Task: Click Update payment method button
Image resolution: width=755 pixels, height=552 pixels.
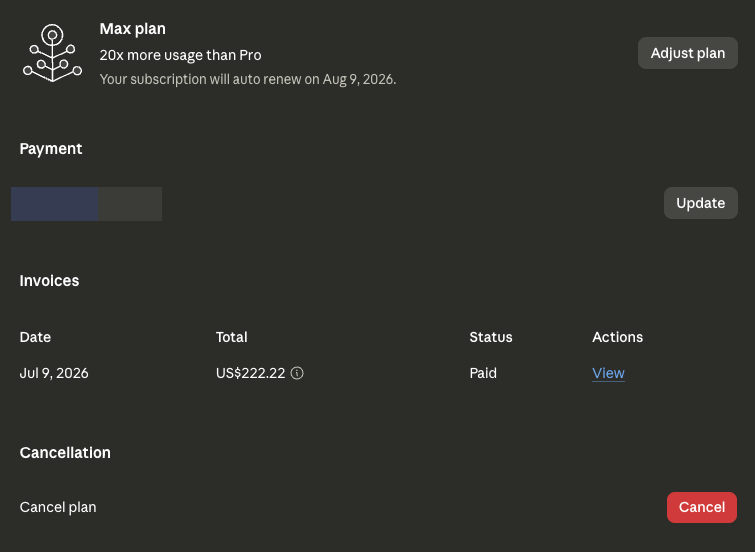Action: 701,203
